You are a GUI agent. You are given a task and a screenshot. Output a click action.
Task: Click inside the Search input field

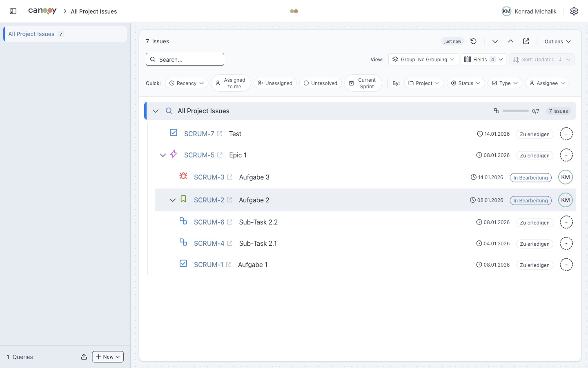[x=185, y=59]
